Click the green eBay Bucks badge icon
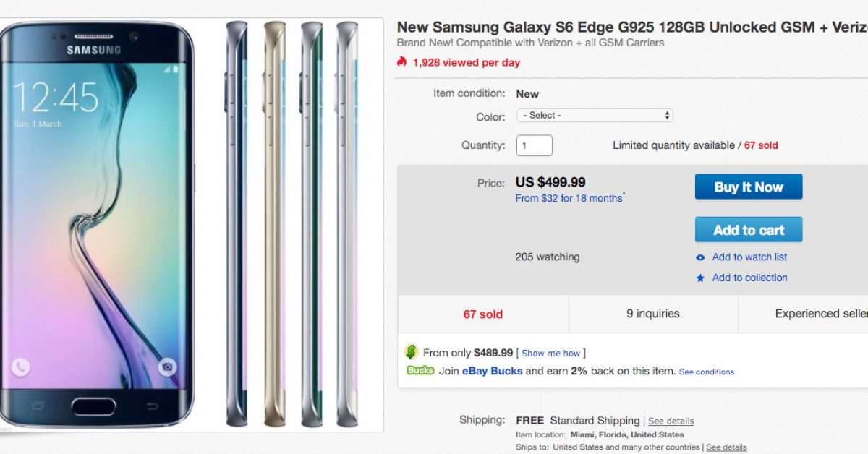 point(420,371)
